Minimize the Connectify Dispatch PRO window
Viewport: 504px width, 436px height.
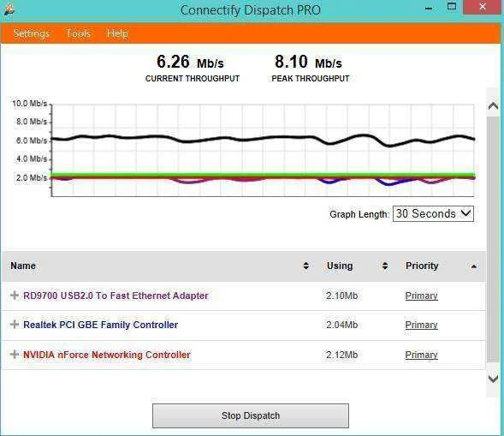(429, 9)
